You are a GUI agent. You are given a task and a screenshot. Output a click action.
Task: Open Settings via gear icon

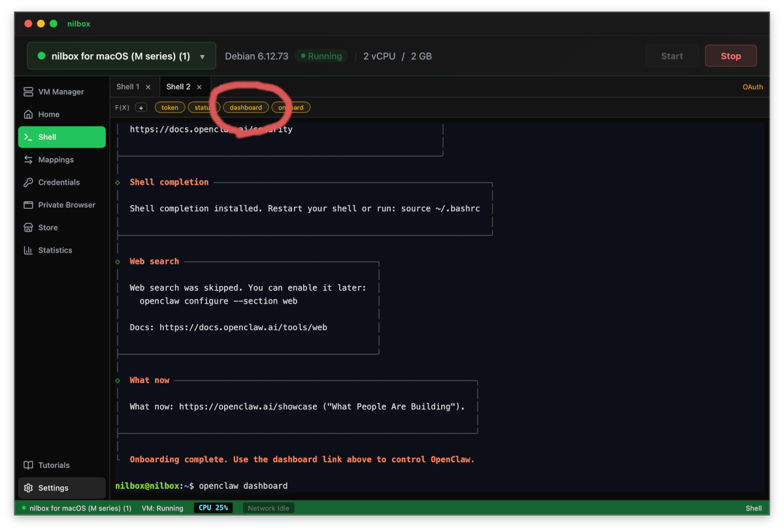click(28, 488)
